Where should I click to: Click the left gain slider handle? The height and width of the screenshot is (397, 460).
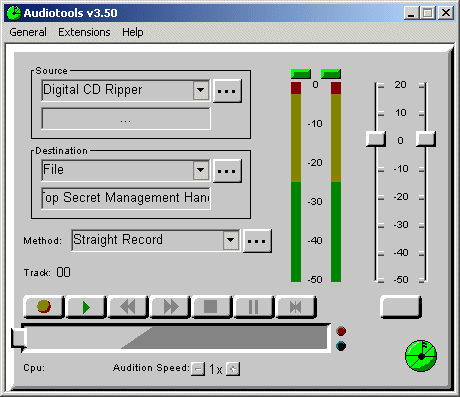(x=376, y=139)
